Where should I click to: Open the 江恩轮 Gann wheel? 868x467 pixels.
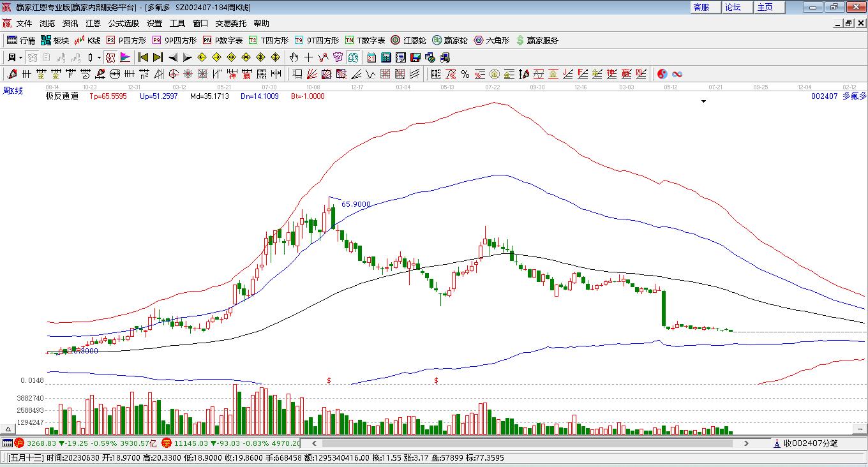click(408, 40)
